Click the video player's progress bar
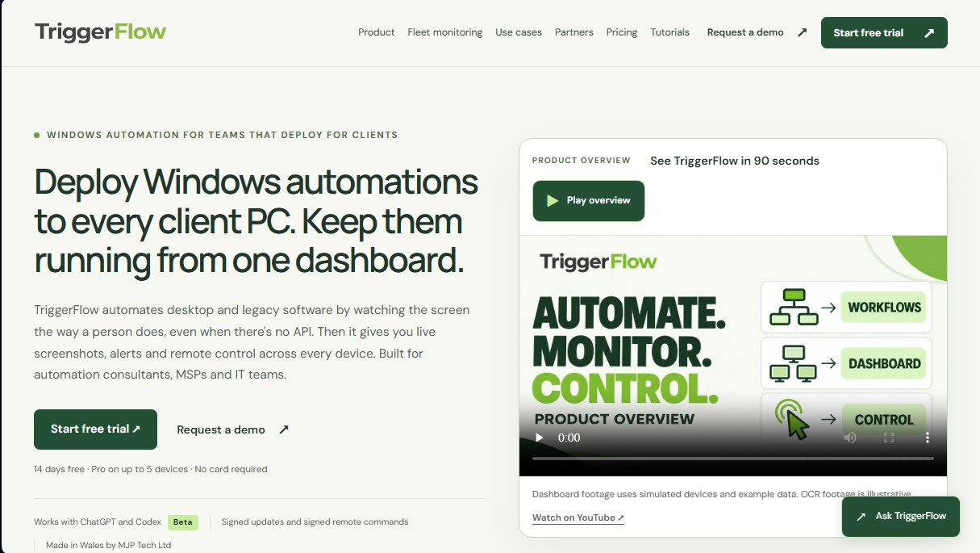The image size is (980, 553). point(732,459)
